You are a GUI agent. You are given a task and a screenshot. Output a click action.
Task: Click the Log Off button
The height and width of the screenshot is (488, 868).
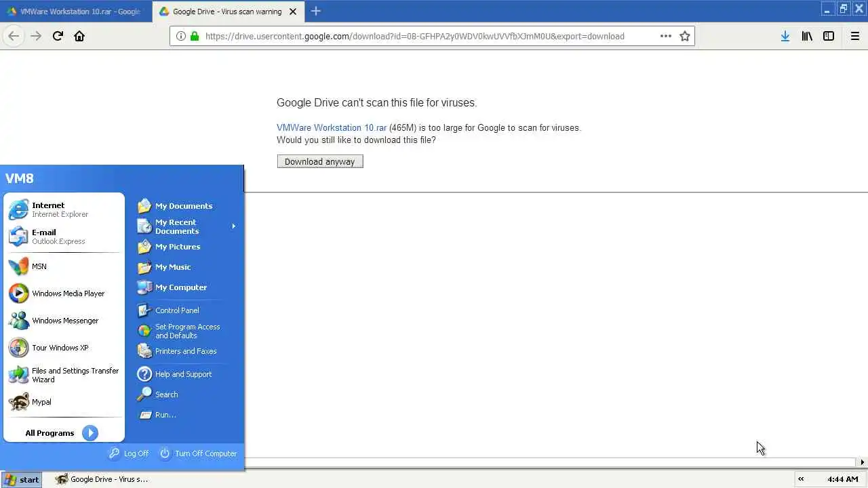point(129,453)
